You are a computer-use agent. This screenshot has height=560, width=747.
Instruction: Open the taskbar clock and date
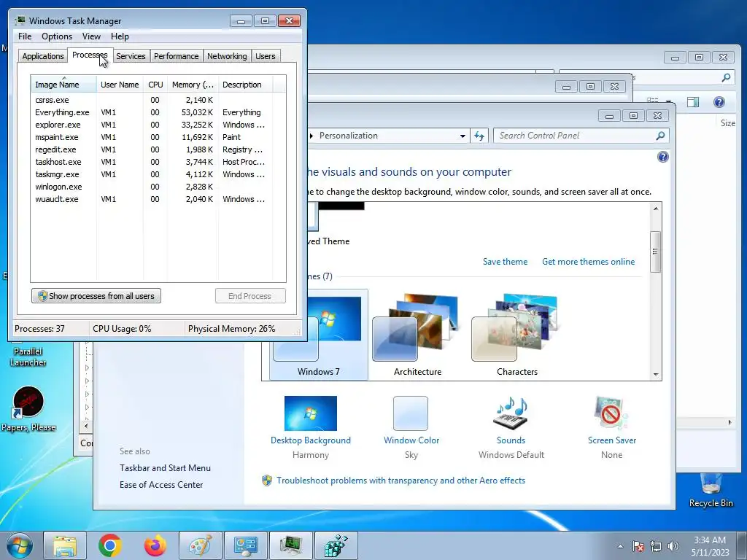pos(710,546)
